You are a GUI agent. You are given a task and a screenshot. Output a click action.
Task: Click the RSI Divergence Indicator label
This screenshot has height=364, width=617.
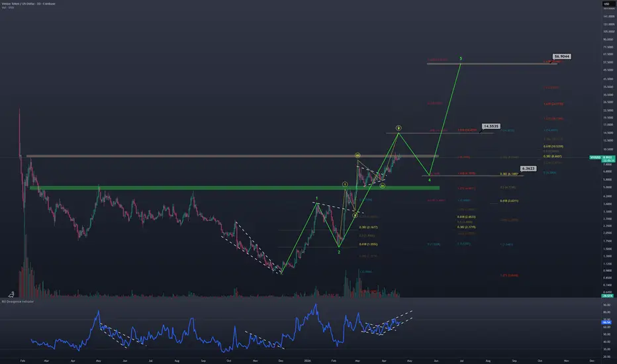18,301
